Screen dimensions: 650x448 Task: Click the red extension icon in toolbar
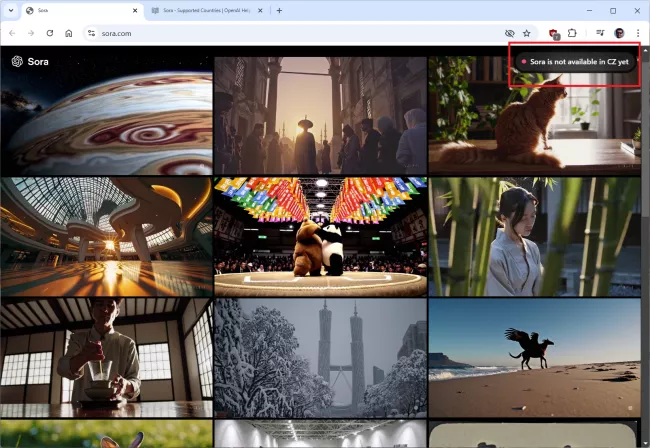click(x=554, y=33)
